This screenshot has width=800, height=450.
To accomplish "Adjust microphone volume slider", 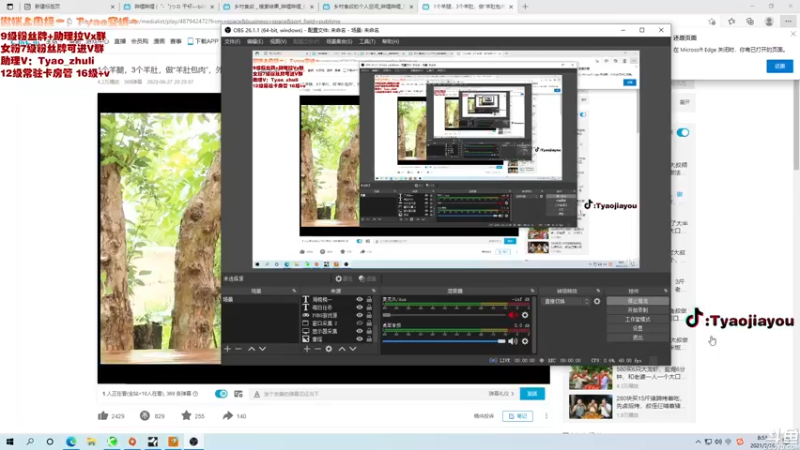I will (444, 315).
